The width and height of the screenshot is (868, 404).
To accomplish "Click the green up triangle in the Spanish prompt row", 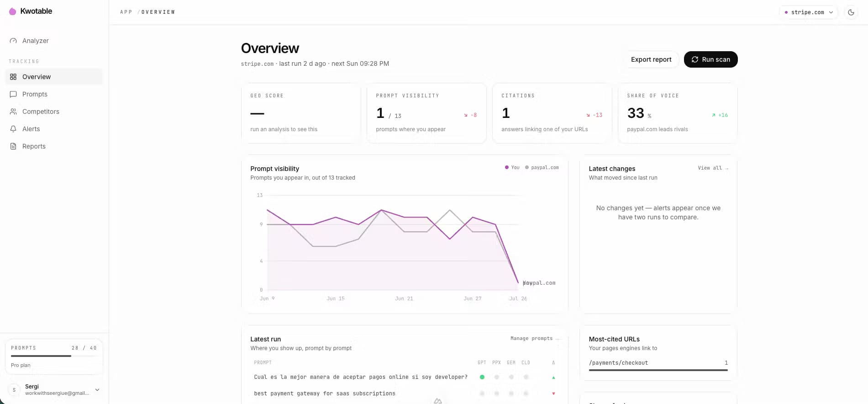I will pyautogui.click(x=553, y=377).
